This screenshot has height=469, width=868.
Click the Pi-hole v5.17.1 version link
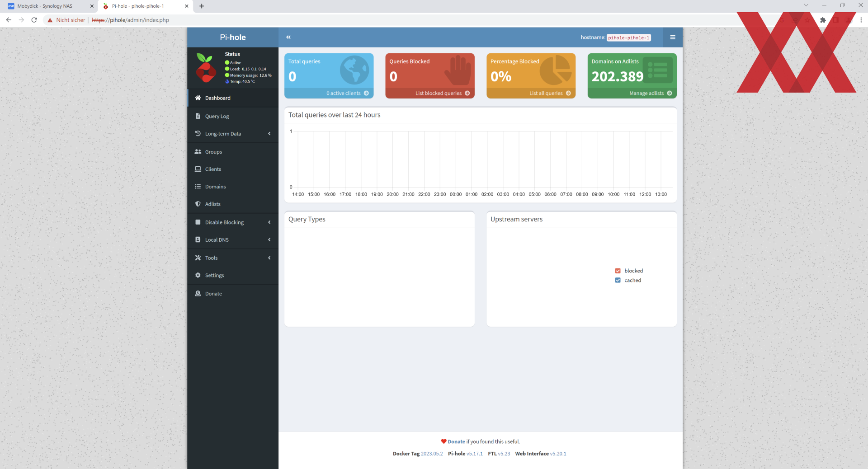[475, 454]
